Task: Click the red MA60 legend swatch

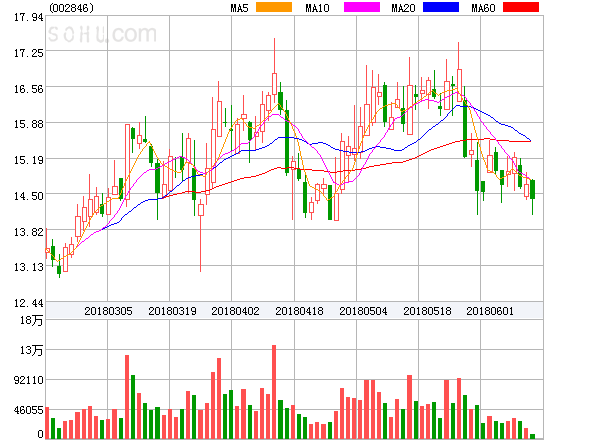Action: click(x=521, y=7)
